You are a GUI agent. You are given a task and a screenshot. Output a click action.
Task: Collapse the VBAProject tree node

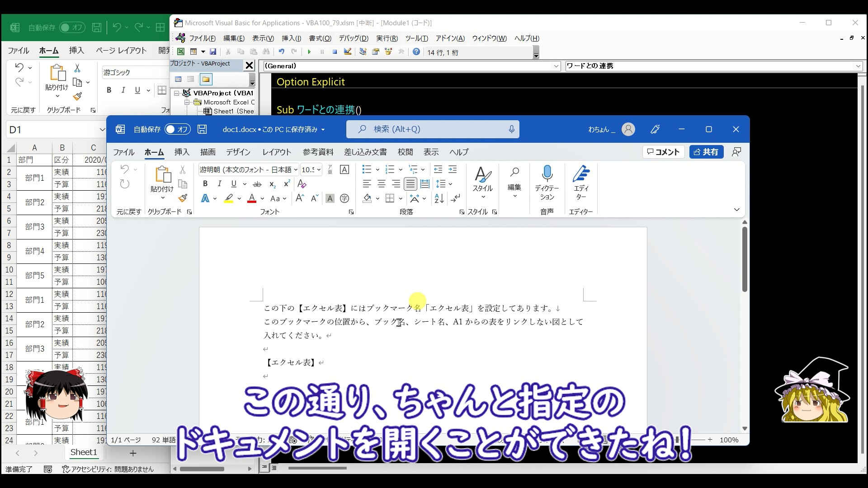click(x=177, y=93)
